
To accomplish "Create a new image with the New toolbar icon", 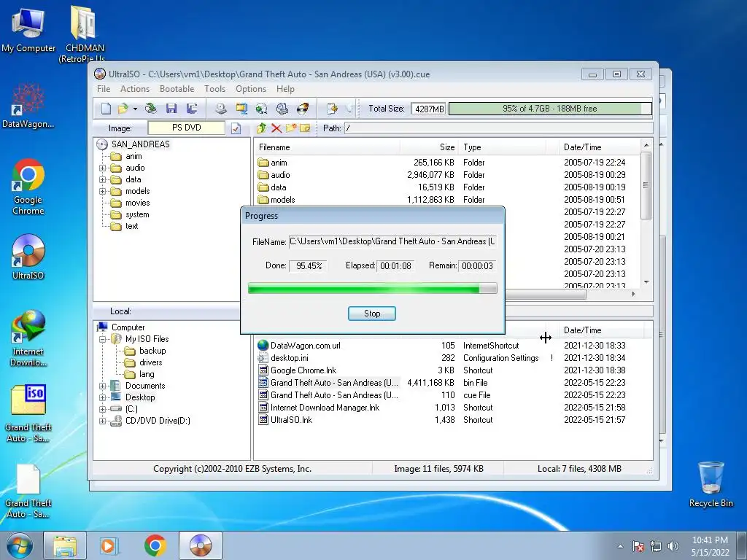I will point(106,109).
